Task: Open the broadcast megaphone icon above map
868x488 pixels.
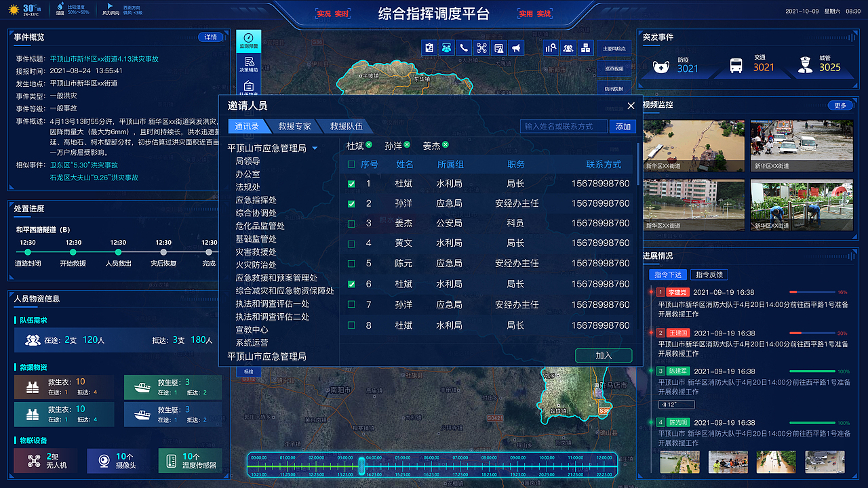Action: (x=516, y=47)
